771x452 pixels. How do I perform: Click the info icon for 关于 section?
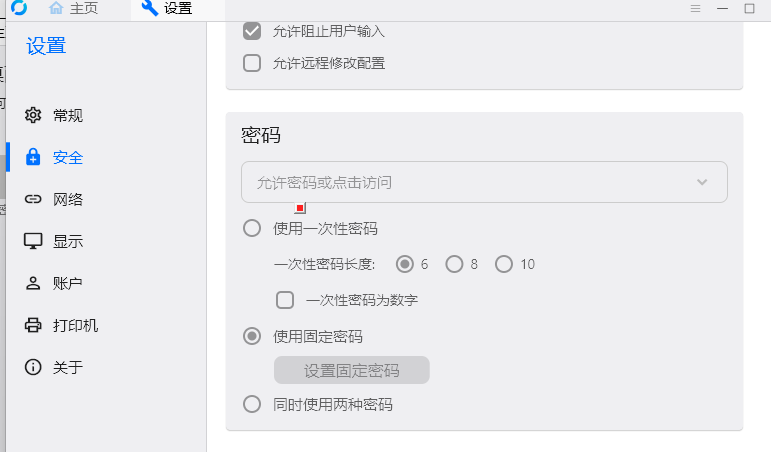(x=33, y=367)
